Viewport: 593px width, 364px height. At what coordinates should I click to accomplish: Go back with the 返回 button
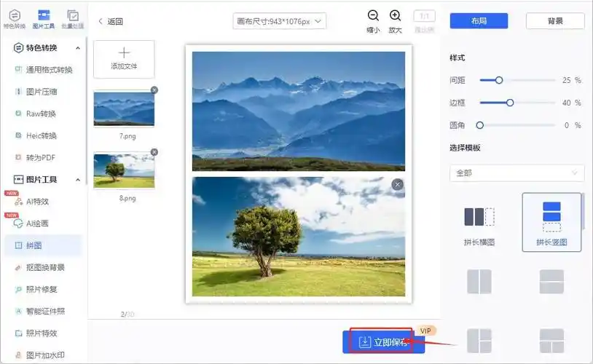coord(111,22)
